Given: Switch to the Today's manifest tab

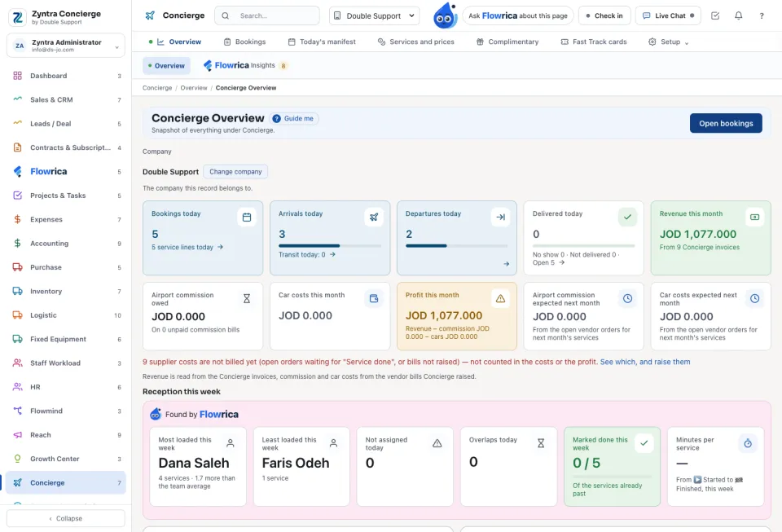Looking at the screenshot, I should pos(323,42).
